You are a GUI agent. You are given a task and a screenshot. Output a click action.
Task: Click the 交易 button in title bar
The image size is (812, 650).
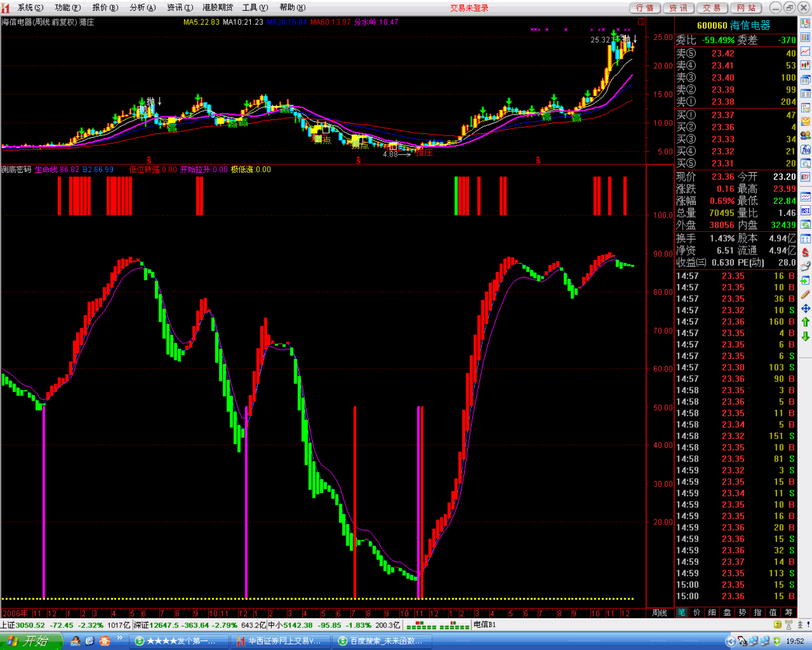(712, 8)
